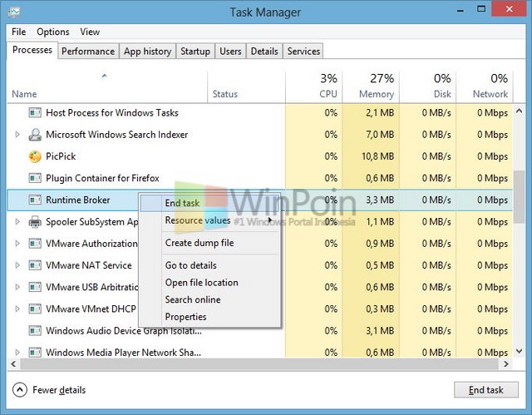Click the horizontal scrollbar right arrow

pos(506,364)
